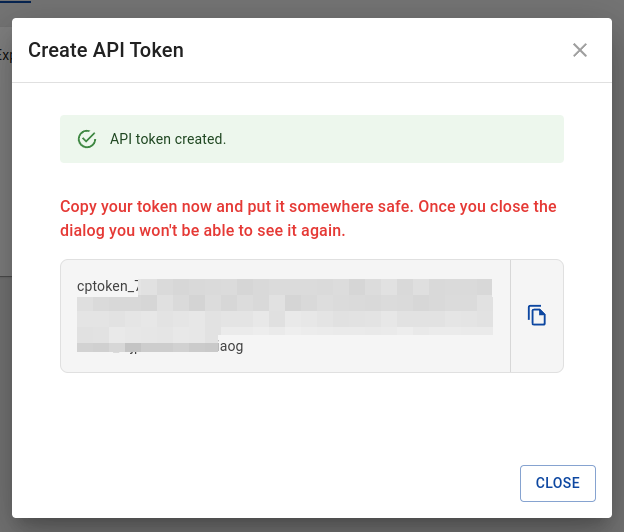
Task: Click the partially hidden "Ex" text behind dialog
Action: click(x=6, y=55)
